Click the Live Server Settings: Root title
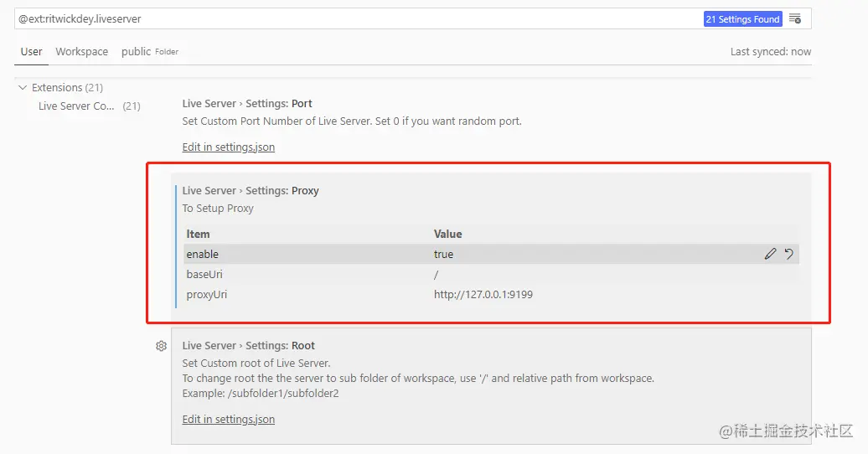 click(249, 346)
